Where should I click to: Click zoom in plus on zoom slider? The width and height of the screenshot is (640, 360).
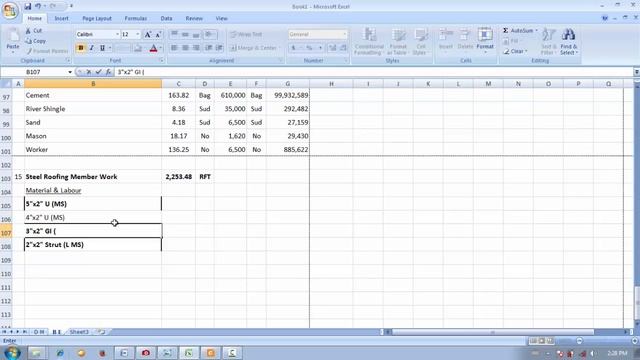634,340
